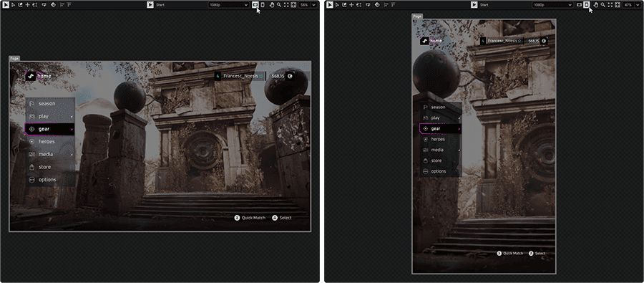Align top edges icon in landscape view toolbar
The width and height of the screenshot is (644, 283).
pos(69,4)
